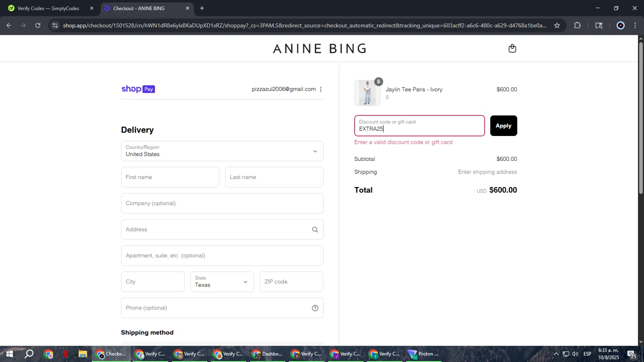Open the volume control in tray

[x=575, y=354]
